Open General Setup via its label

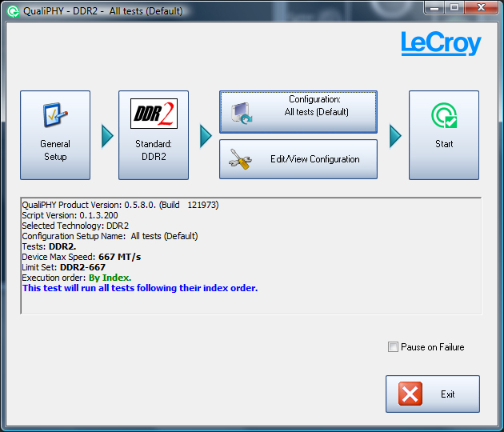point(55,150)
